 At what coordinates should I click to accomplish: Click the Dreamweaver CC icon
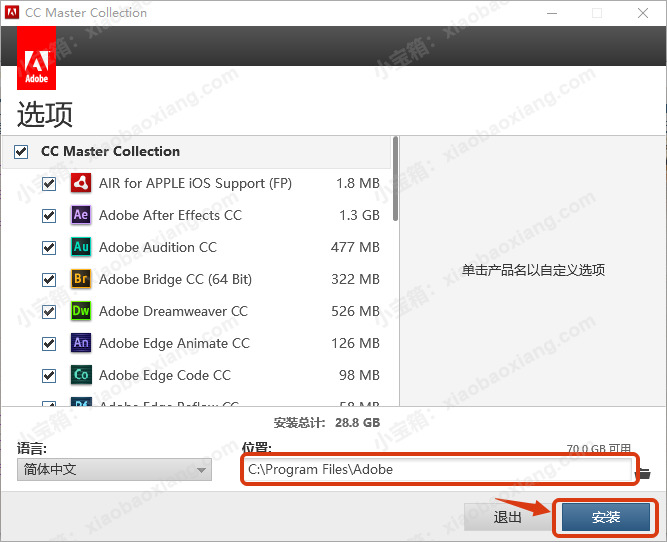click(81, 311)
